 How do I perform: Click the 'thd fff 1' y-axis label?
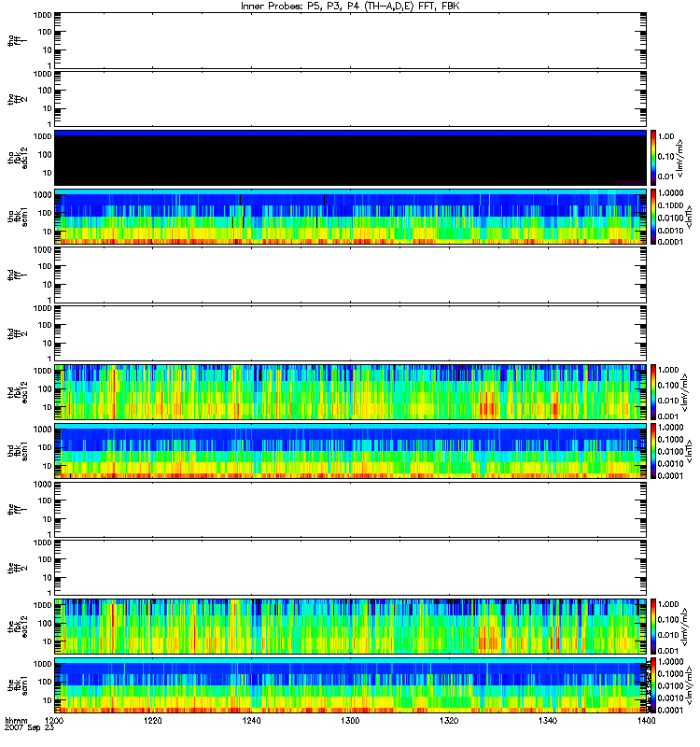[18, 275]
